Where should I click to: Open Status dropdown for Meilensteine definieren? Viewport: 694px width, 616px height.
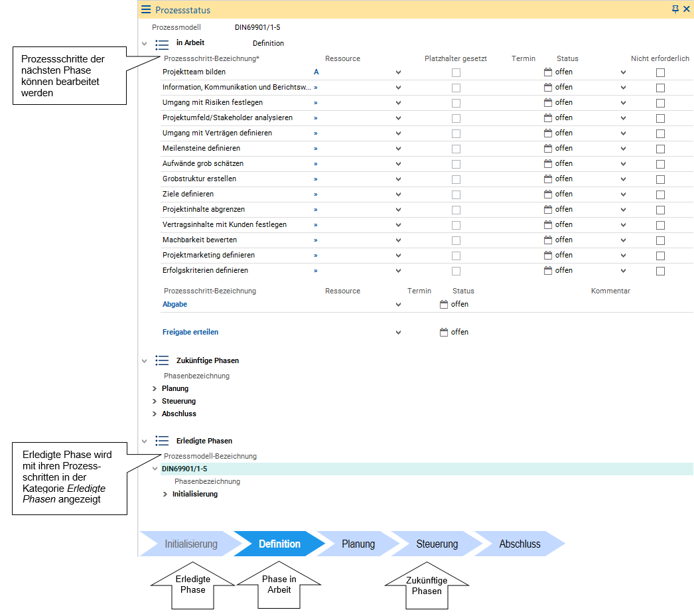tap(623, 148)
